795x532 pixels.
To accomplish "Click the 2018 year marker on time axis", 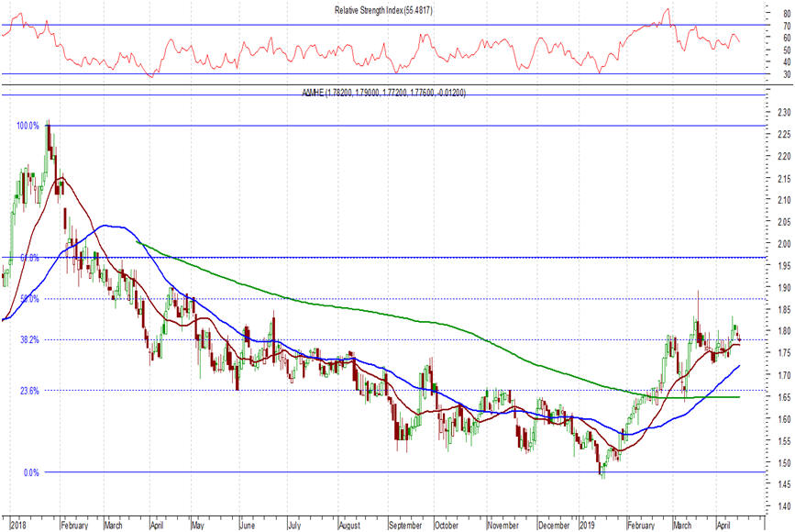I will pyautogui.click(x=17, y=526).
